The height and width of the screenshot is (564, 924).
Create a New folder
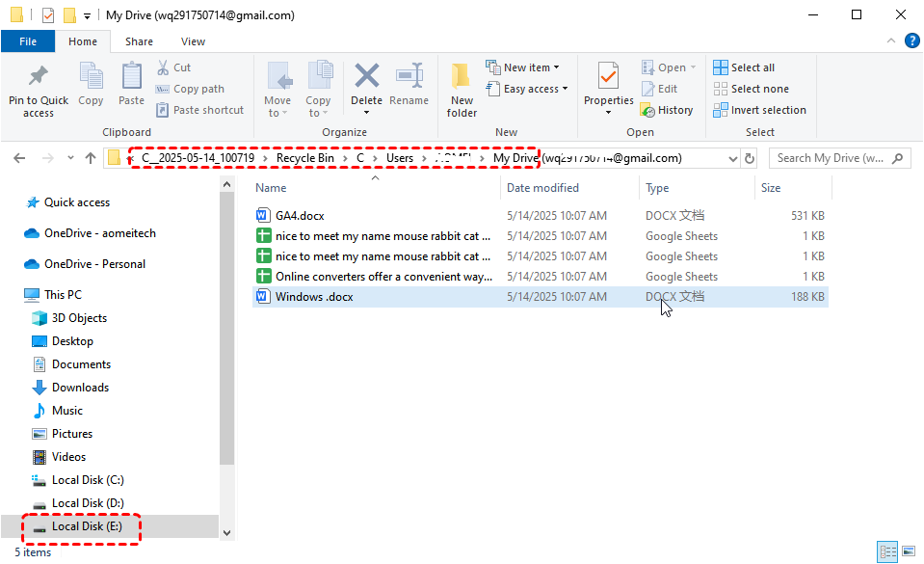(x=462, y=89)
